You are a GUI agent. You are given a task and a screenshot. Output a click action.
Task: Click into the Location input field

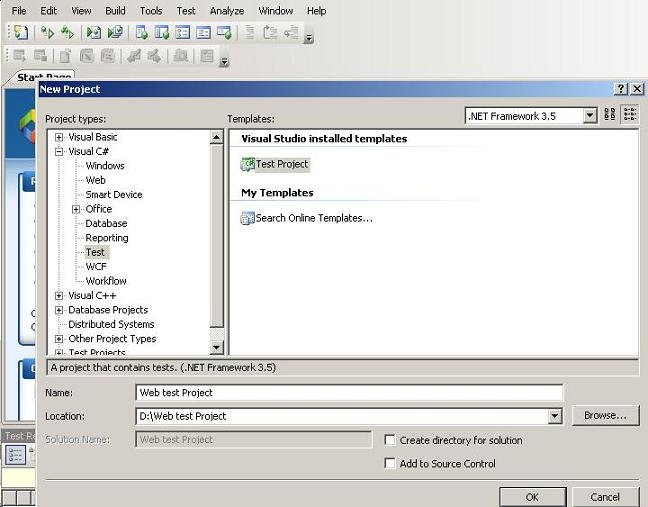pyautogui.click(x=342, y=416)
